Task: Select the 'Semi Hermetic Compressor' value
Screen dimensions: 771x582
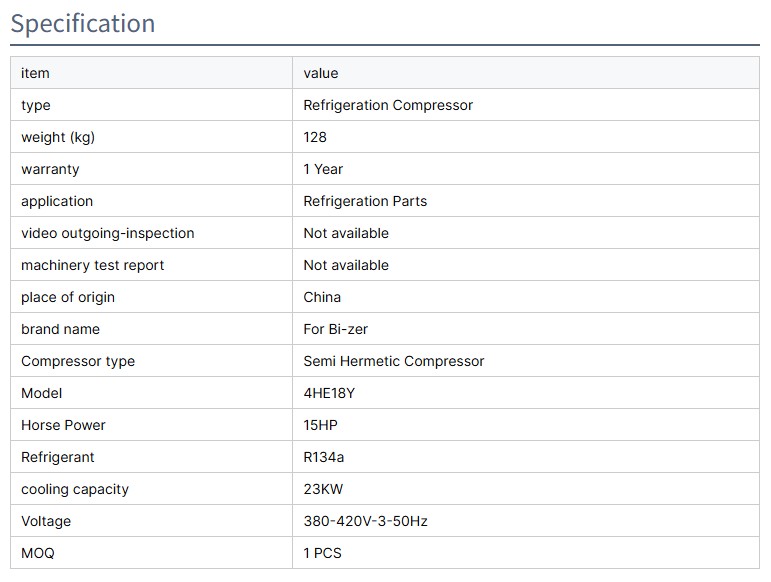Action: pos(394,361)
